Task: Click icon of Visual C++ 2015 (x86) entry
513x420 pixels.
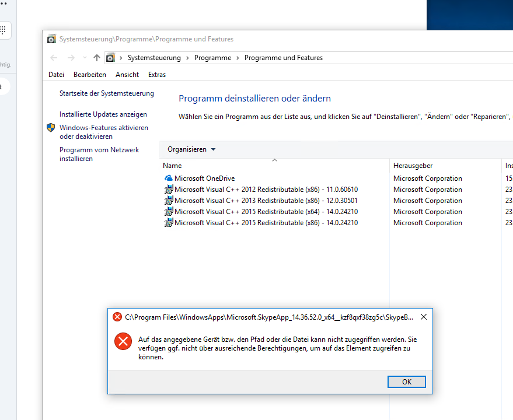Action: (169, 223)
